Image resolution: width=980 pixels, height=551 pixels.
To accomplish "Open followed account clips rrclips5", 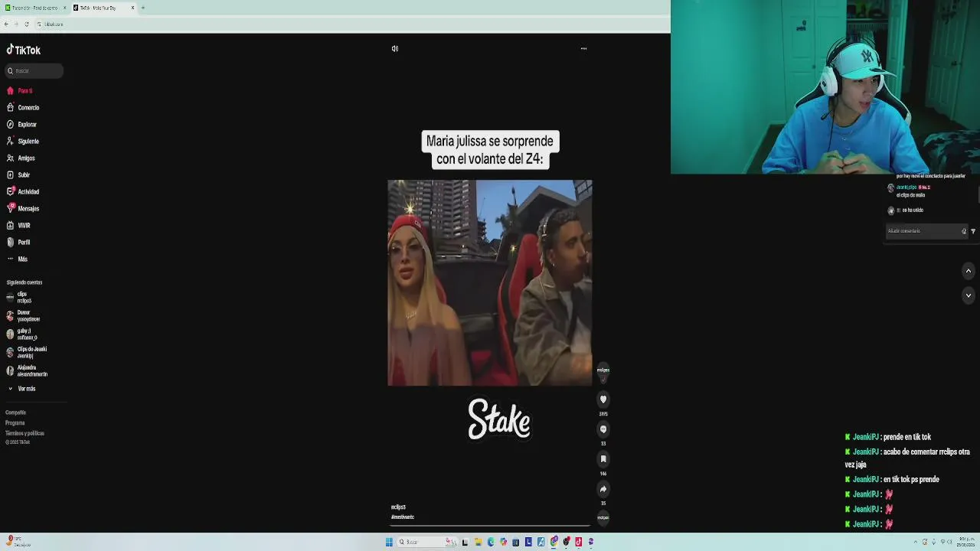I will pos(19,298).
